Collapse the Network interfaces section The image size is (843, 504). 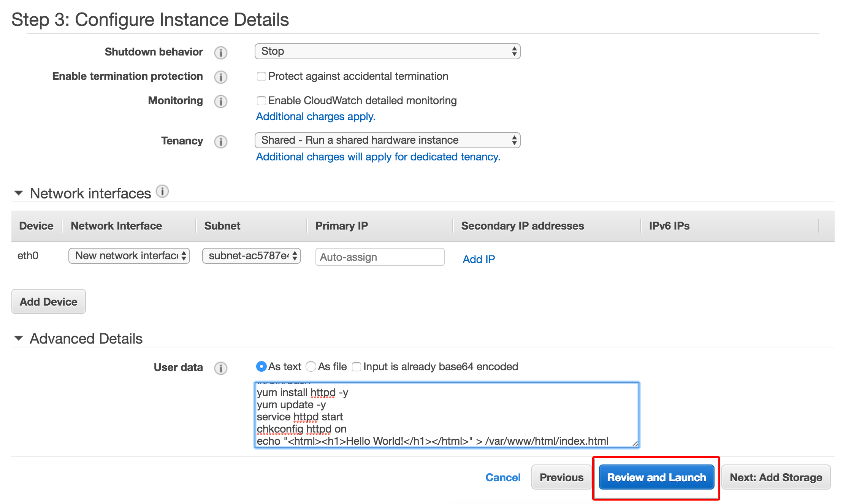tap(18, 193)
